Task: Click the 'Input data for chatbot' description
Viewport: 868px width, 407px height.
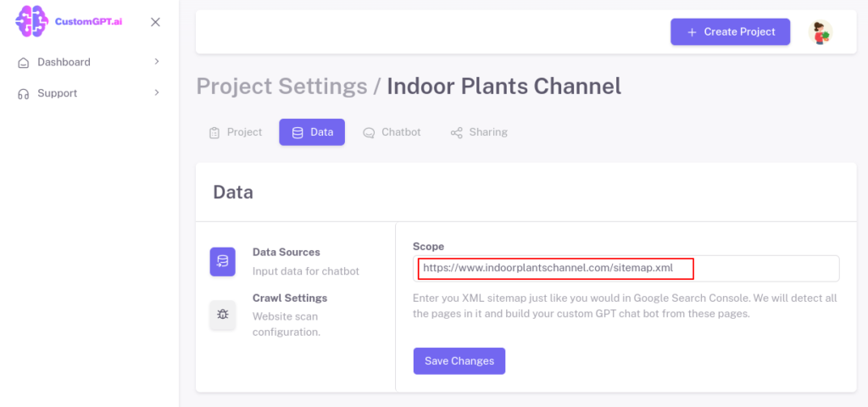Action: pos(305,271)
